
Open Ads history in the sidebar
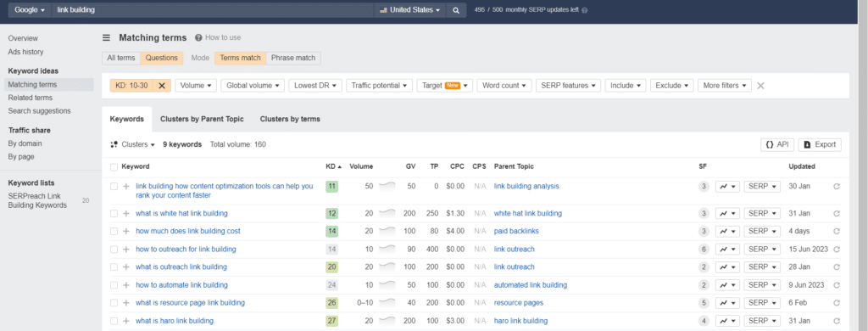[25, 52]
